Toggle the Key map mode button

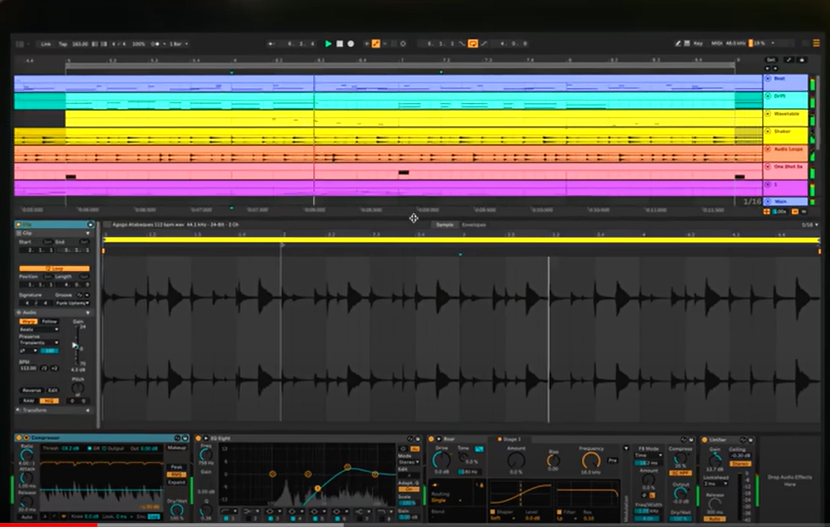click(698, 43)
